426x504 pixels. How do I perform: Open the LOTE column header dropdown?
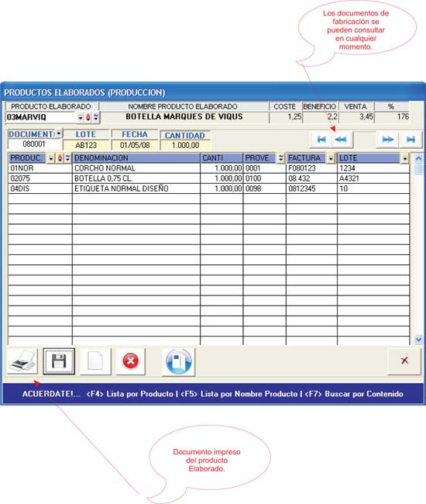(x=405, y=158)
